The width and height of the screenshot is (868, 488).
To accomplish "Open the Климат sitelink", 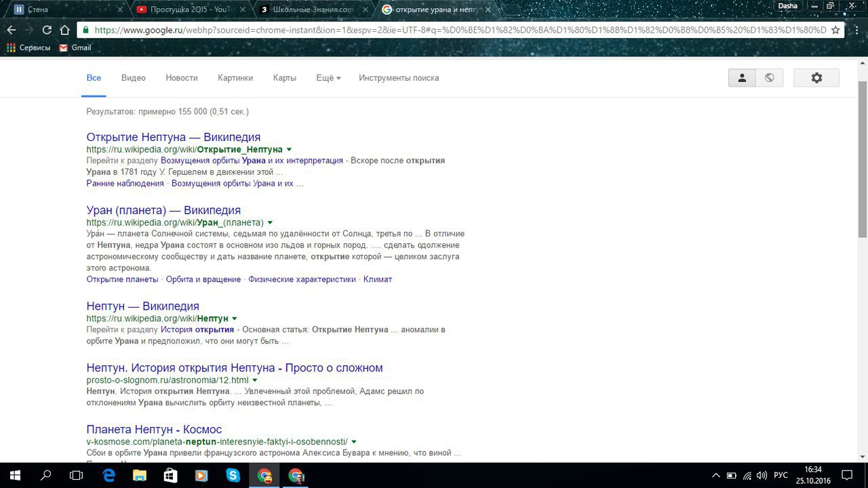I will pyautogui.click(x=378, y=279).
